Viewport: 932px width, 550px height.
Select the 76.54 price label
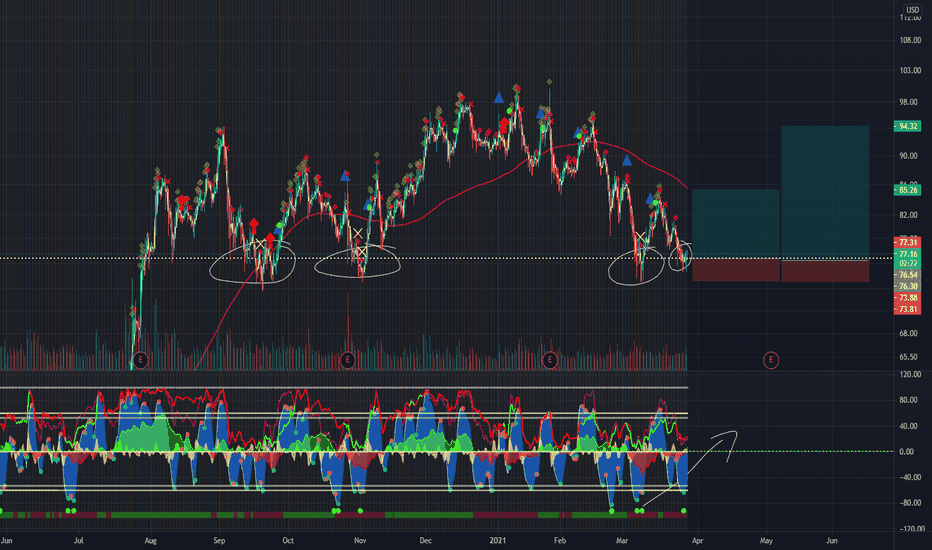pyautogui.click(x=908, y=275)
